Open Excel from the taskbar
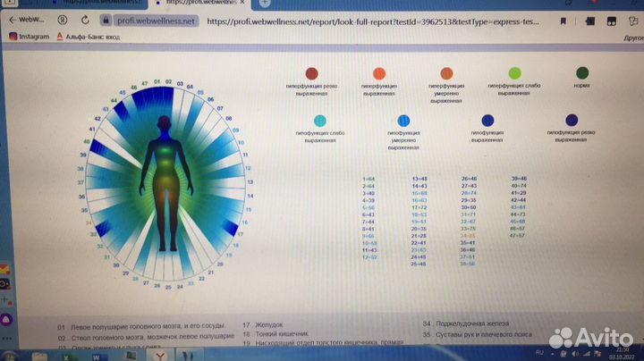Viewport: 644px width, 361px height. (65, 354)
